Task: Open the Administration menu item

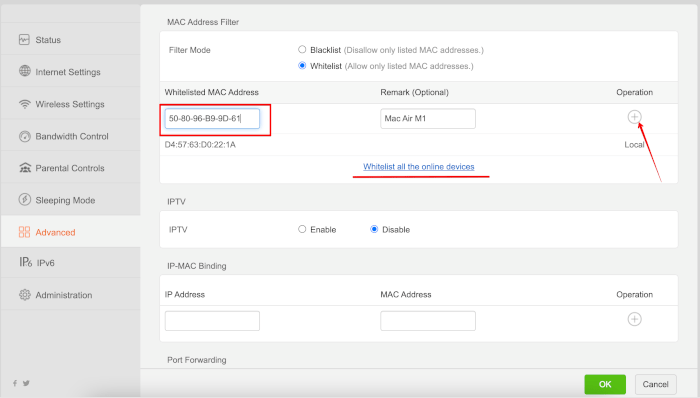Action: point(71,294)
